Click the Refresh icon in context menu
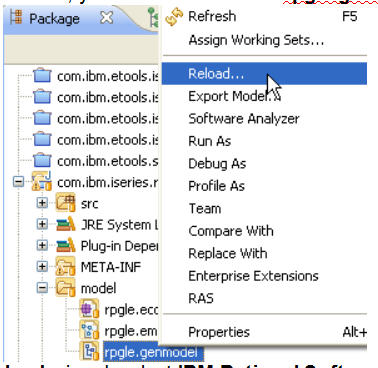This screenshot has width=378, height=368. [174, 17]
